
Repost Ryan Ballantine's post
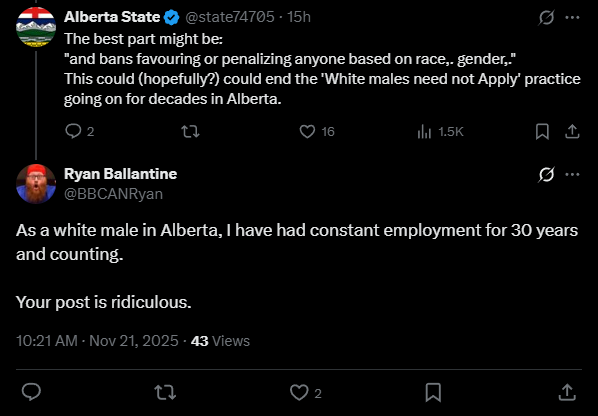pos(165,392)
